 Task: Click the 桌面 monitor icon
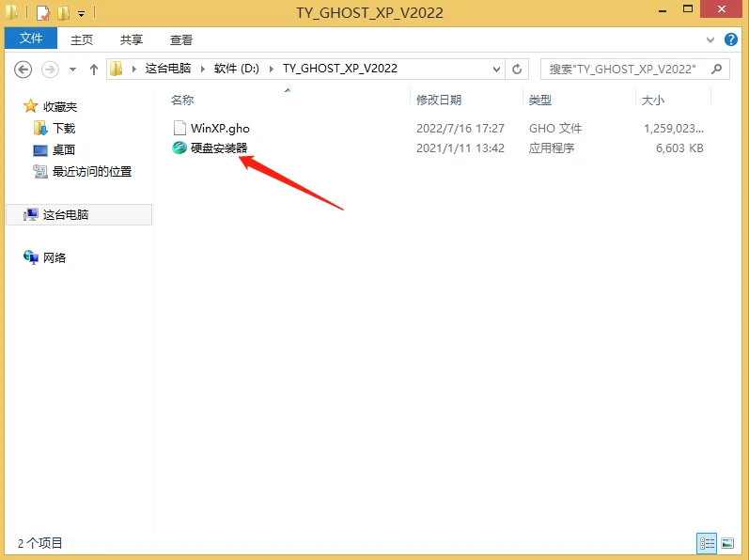[40, 150]
